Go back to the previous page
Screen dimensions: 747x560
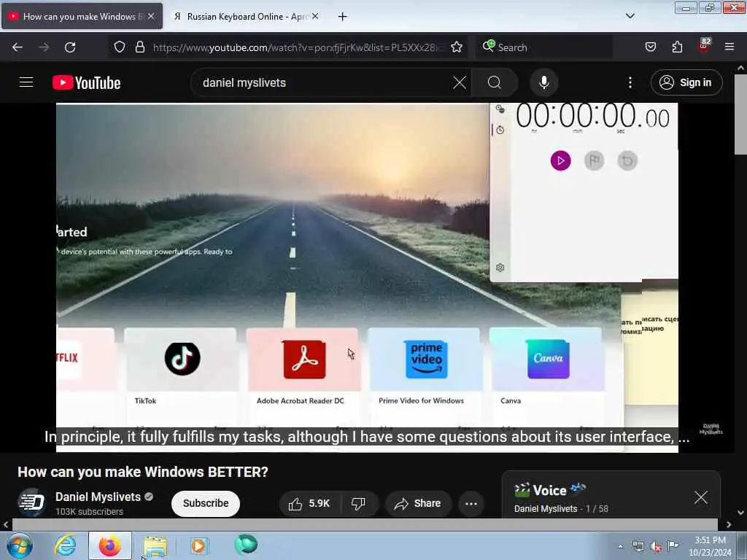coord(18,47)
